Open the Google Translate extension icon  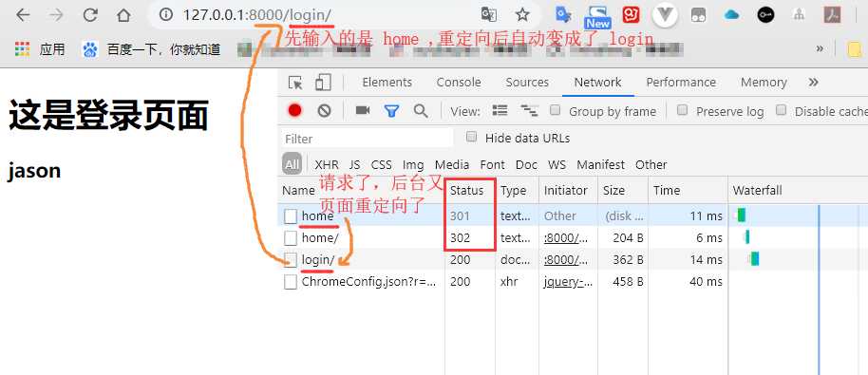coord(563,15)
